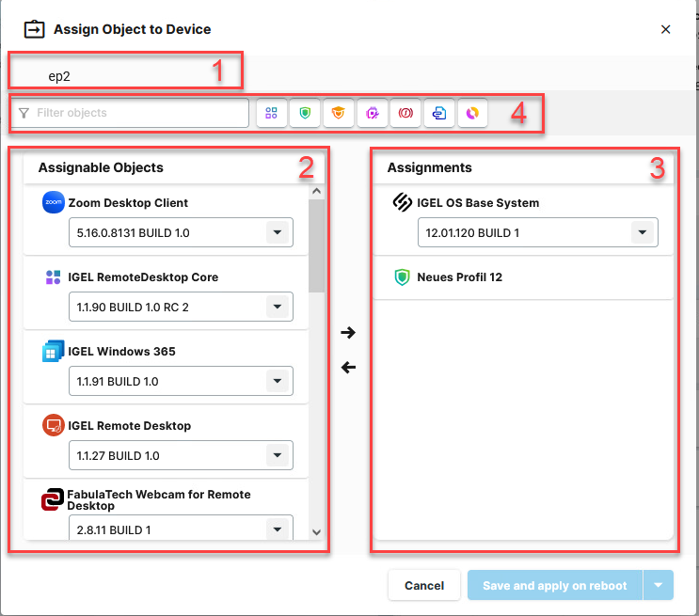Expand IGEL RemoteDesktop Core version dropdown

click(277, 307)
